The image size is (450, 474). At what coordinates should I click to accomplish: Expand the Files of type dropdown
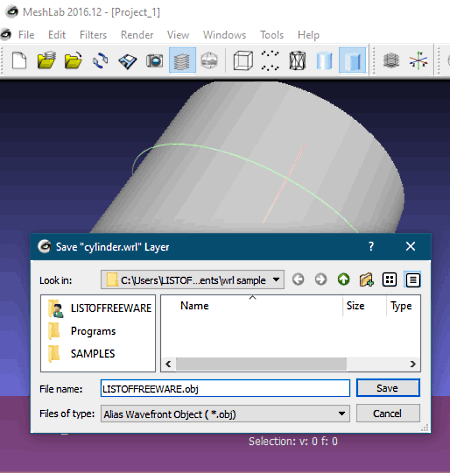tap(341, 414)
